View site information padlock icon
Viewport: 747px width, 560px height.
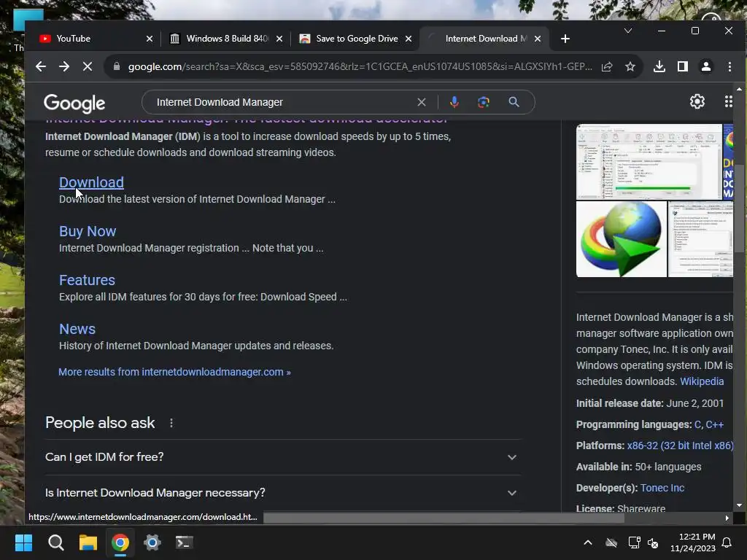tap(117, 66)
